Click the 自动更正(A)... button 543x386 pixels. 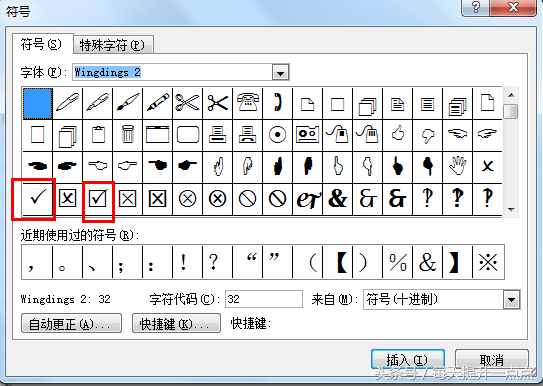pyautogui.click(x=71, y=323)
